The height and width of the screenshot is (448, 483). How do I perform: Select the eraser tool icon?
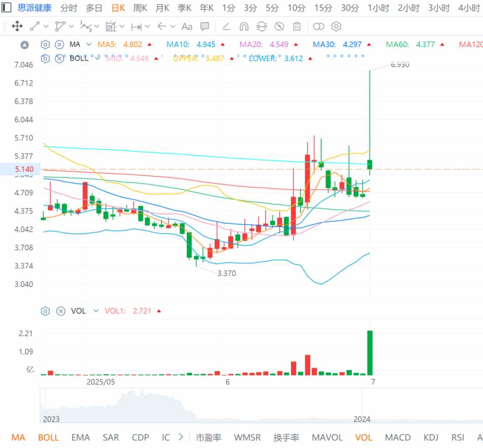(226, 27)
